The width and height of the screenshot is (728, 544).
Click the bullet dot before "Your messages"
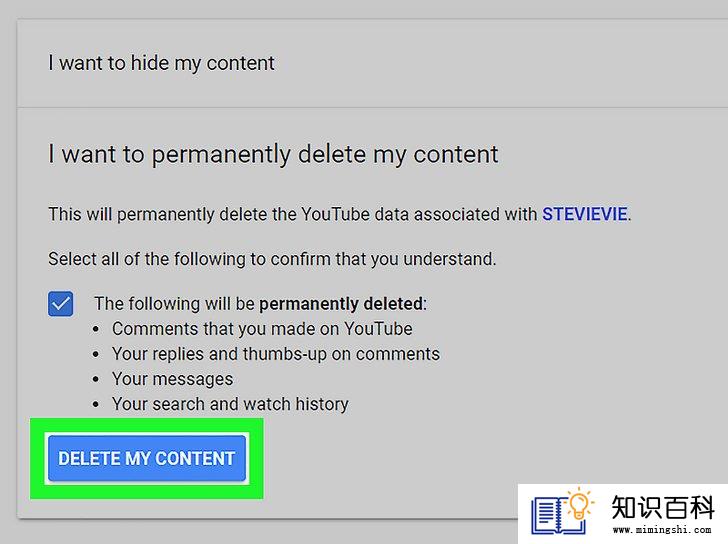click(x=96, y=379)
